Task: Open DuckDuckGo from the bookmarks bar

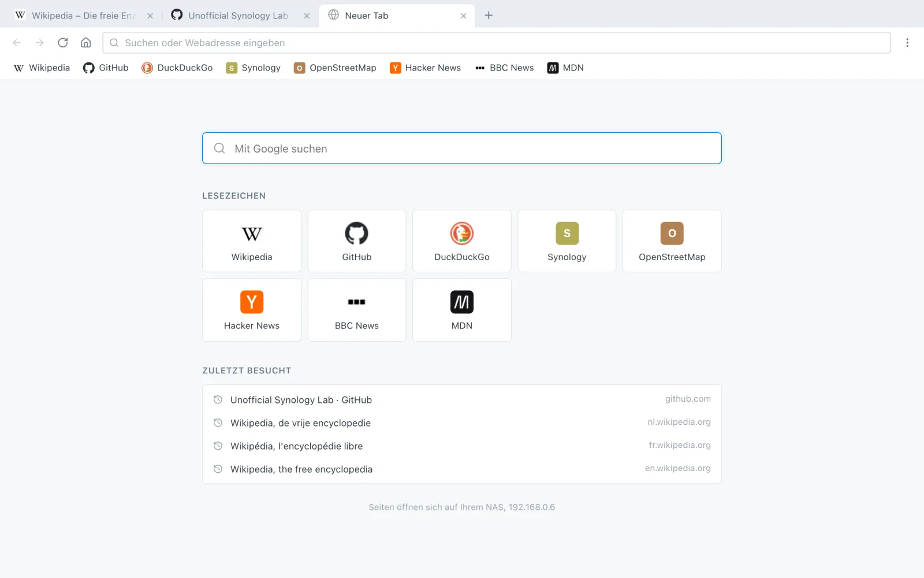Action: coord(177,68)
